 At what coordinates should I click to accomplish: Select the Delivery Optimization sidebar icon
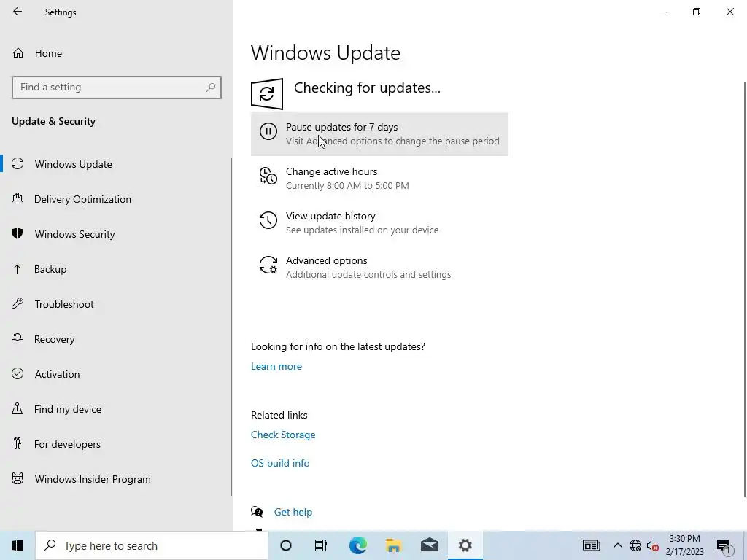coord(18,198)
